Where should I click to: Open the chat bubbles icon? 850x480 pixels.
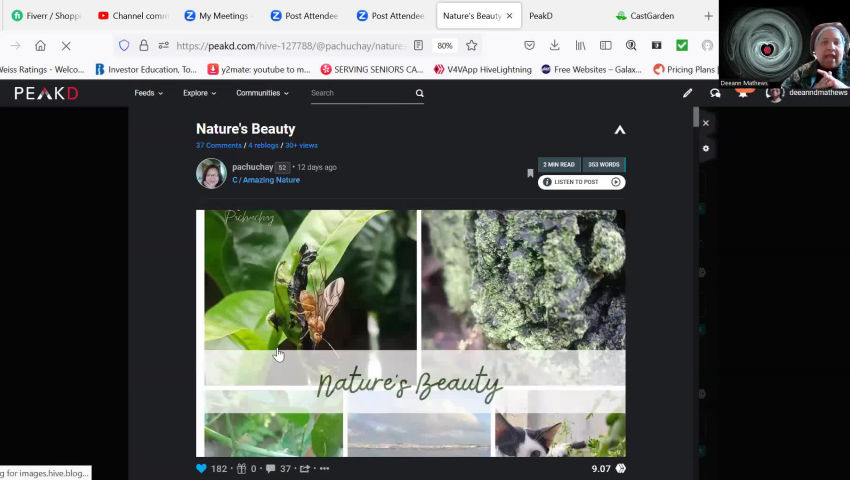pyautogui.click(x=715, y=93)
